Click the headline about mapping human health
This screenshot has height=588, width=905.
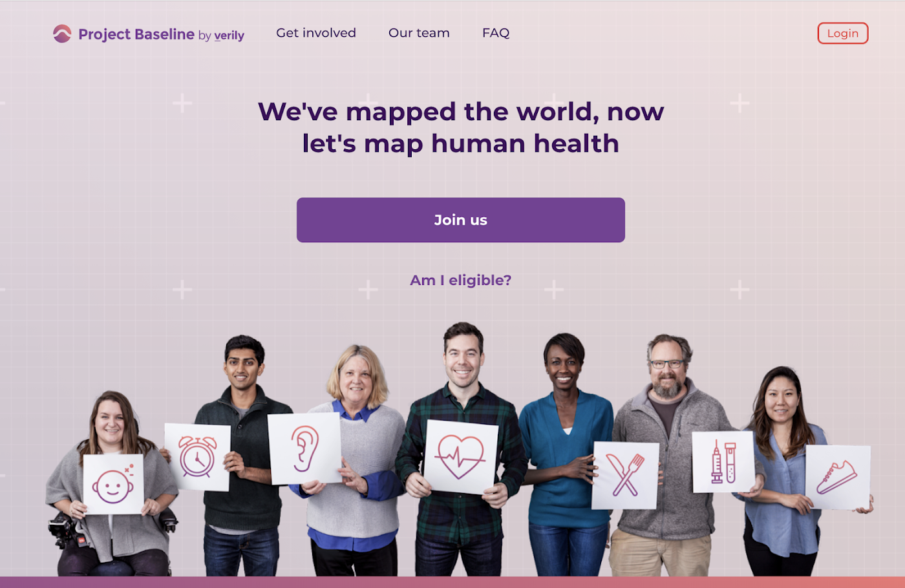click(461, 127)
